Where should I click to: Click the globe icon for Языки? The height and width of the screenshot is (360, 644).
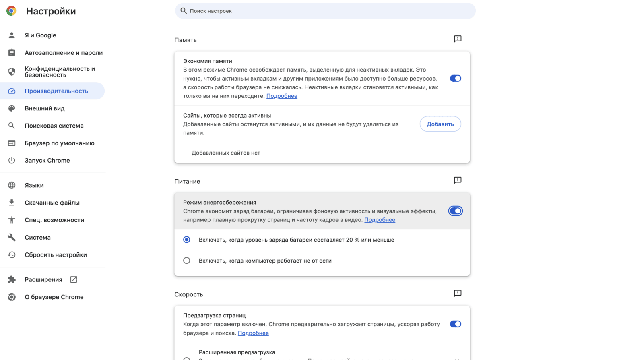[x=12, y=185]
